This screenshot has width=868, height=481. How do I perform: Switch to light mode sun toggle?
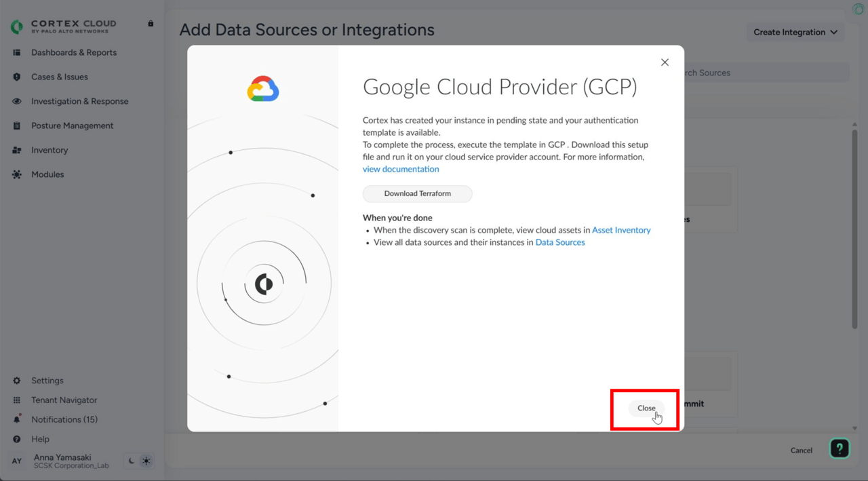[146, 461]
